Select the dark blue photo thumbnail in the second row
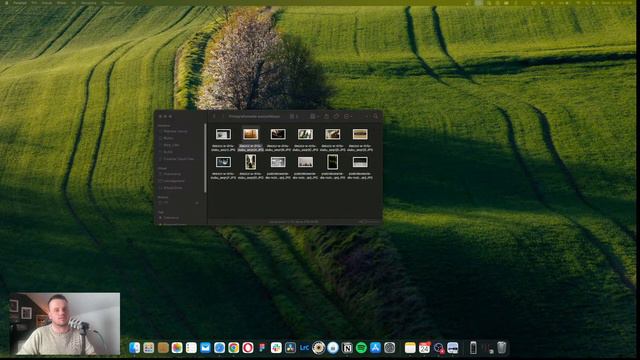Viewport: 640px width, 360px height. 223,162
